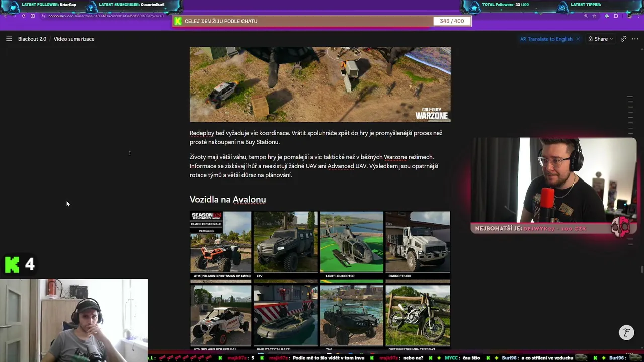Open the UTV Polaris RZR image

[x=220, y=317]
